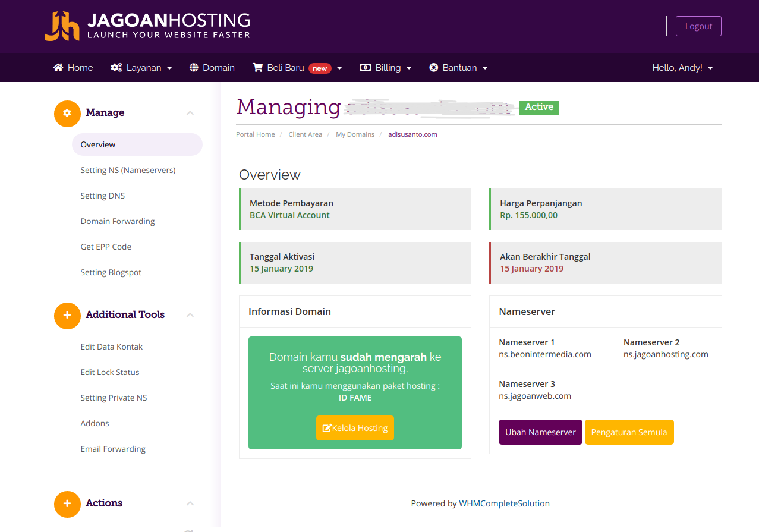Open the WHMCompleteSolution link
Viewport: 759px width, 532px height.
pyautogui.click(x=504, y=503)
